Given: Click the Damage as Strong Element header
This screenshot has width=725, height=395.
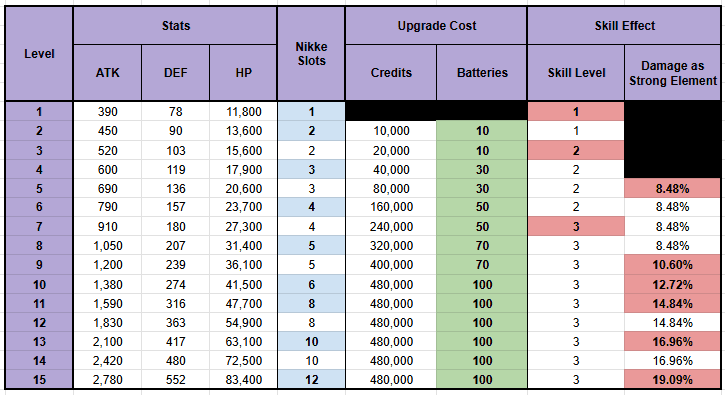Looking at the screenshot, I should pyautogui.click(x=673, y=73).
